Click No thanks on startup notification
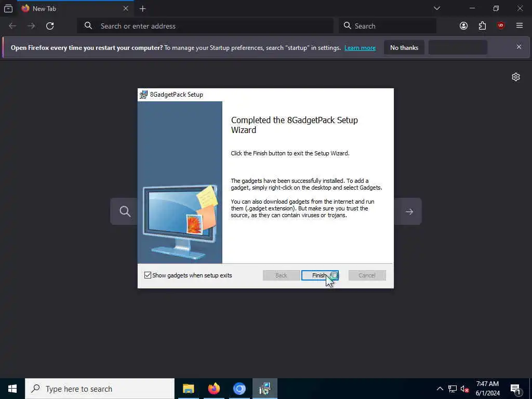 tap(404, 47)
